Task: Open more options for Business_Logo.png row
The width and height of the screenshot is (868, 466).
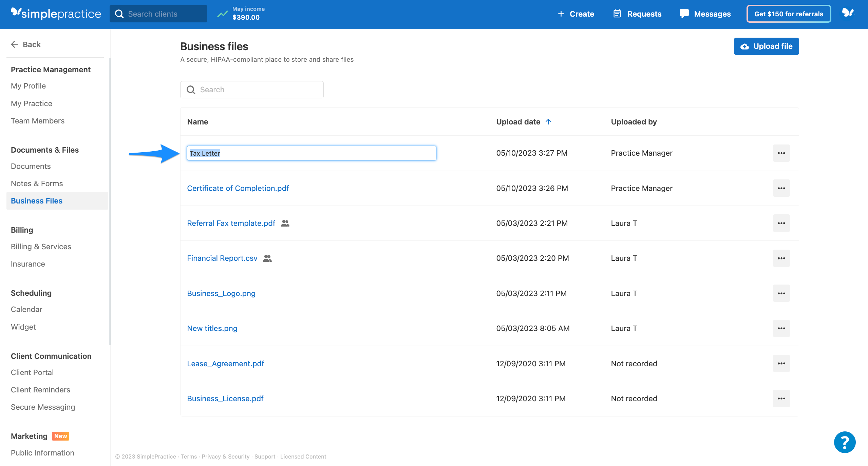Action: click(781, 293)
